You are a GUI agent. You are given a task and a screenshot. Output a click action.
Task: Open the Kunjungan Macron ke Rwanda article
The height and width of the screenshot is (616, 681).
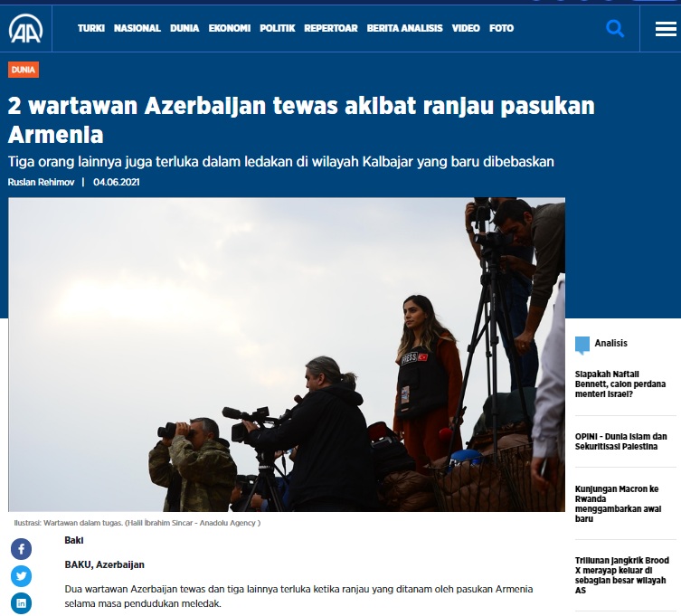(618, 504)
